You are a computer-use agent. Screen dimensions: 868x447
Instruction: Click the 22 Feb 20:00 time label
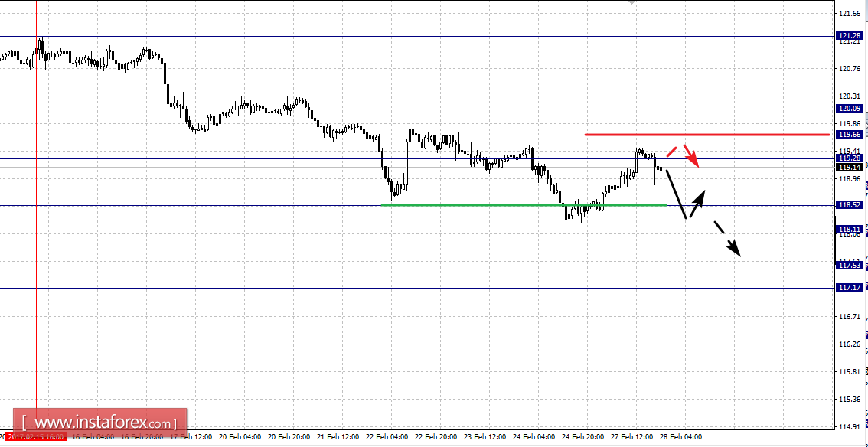point(435,436)
